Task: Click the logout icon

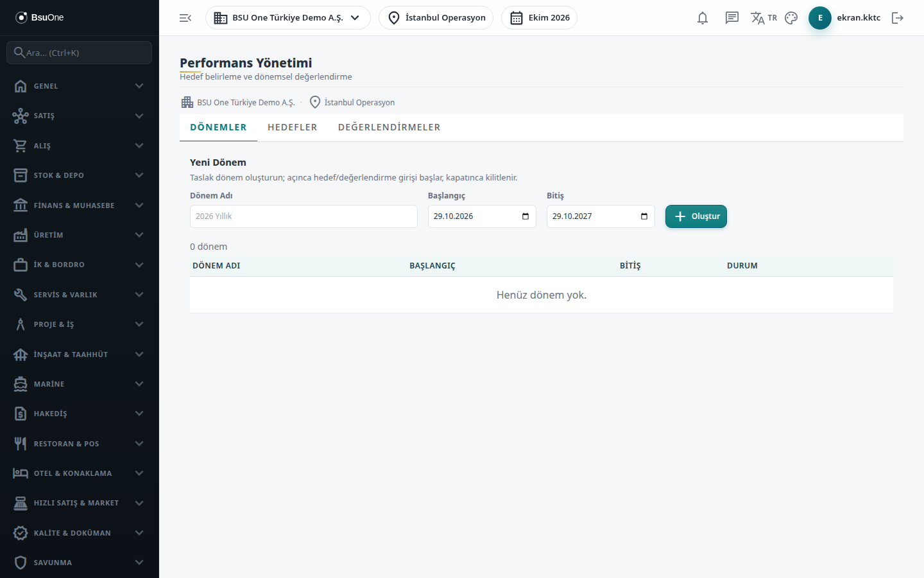Action: [898, 18]
